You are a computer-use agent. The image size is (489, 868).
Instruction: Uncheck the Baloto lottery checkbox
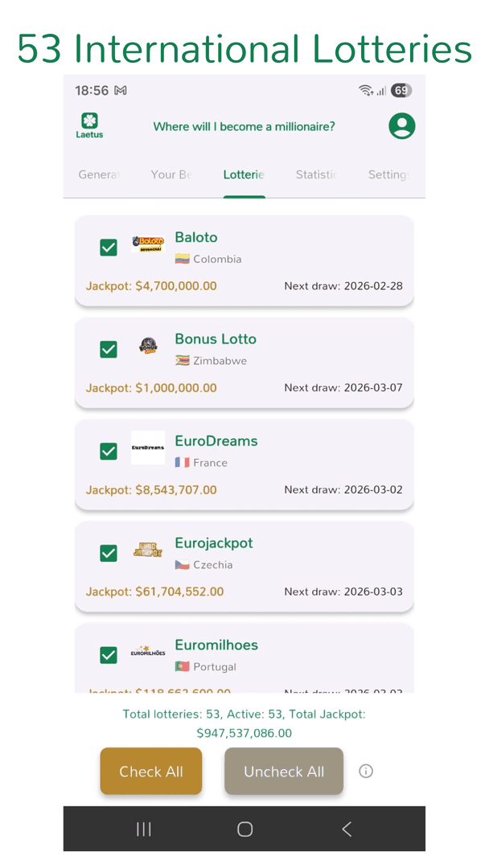click(109, 248)
